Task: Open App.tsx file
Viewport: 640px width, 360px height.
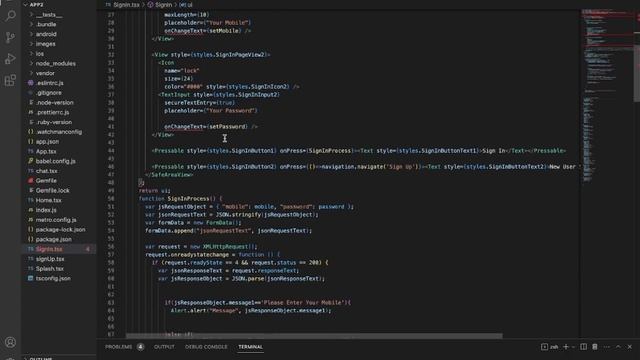Action: click(46, 151)
